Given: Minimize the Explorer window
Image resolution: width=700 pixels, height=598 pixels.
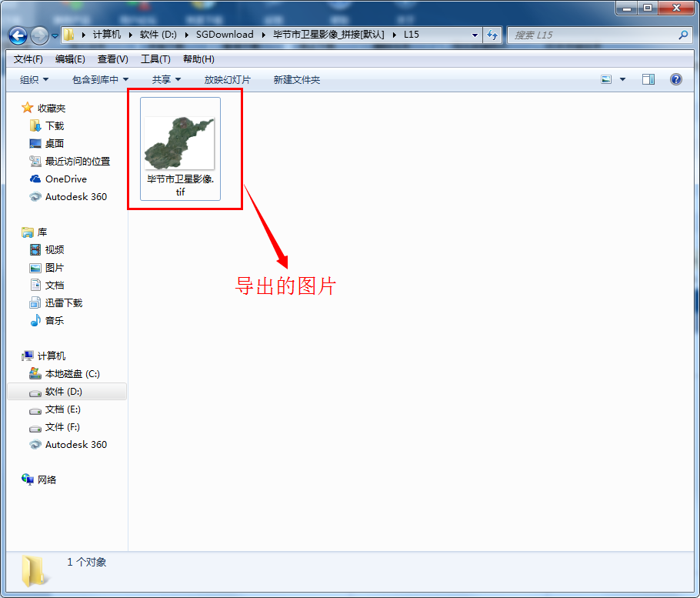Looking at the screenshot, I should pos(627,8).
